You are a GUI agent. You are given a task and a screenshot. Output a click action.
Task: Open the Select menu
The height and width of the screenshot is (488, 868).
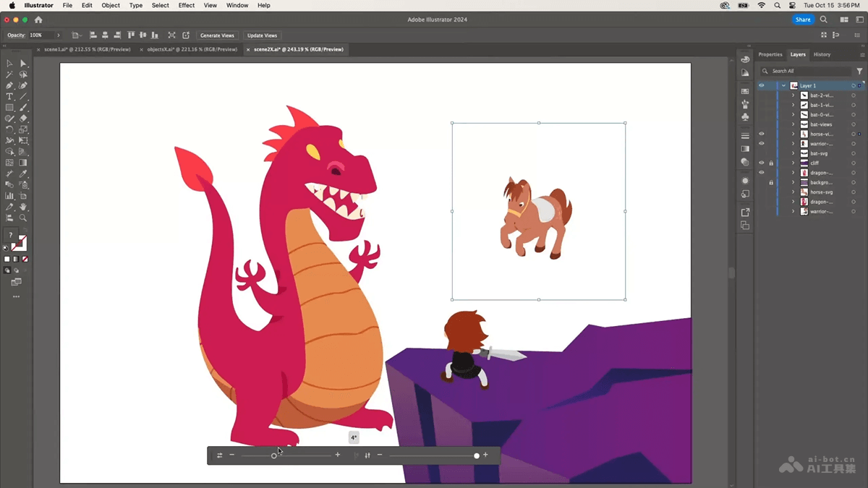(160, 5)
